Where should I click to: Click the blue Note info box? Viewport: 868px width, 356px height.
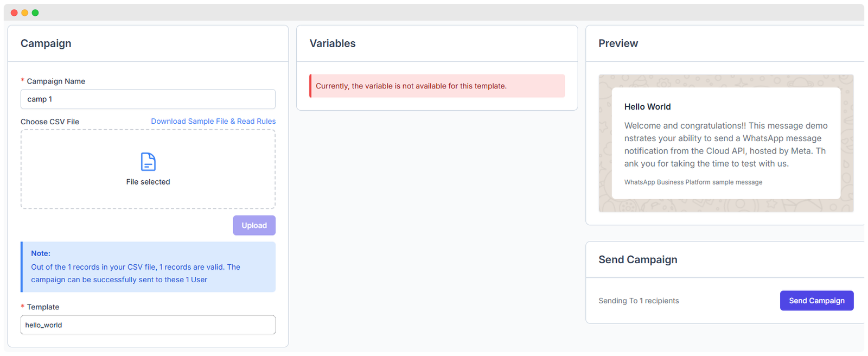click(x=148, y=266)
